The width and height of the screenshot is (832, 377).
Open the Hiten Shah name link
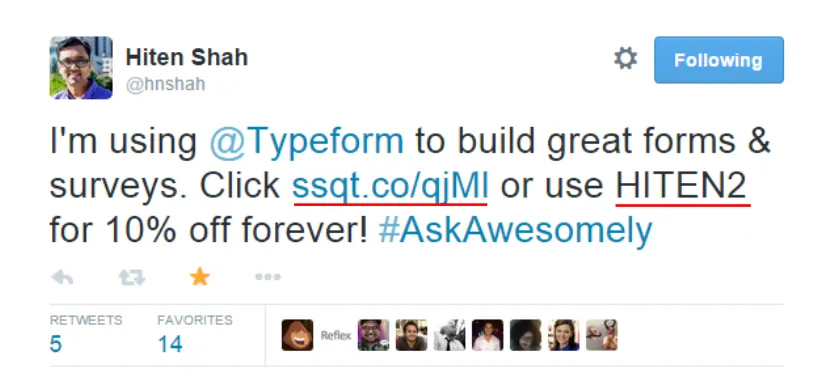tap(187, 57)
